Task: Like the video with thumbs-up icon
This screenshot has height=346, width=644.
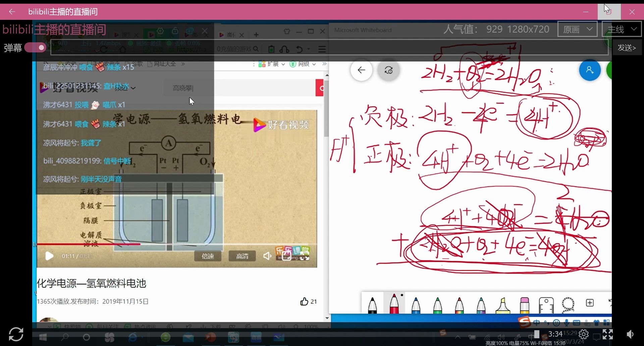Action: point(304,301)
